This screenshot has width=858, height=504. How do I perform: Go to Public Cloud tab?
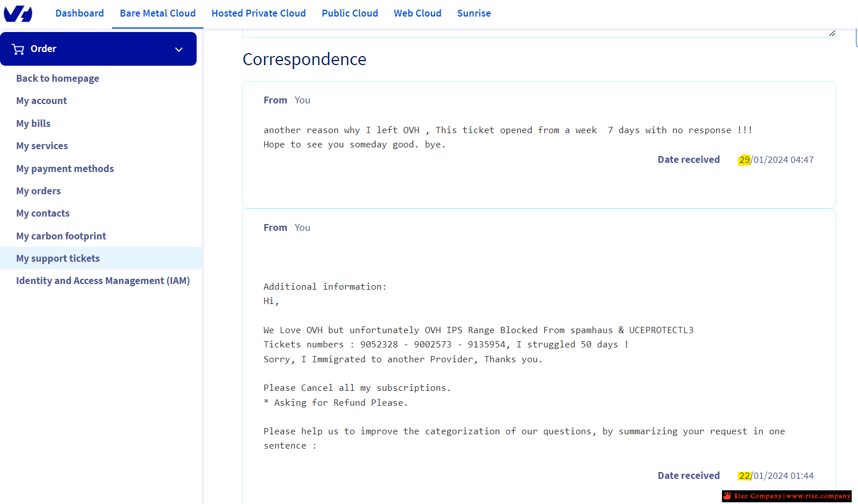tap(350, 13)
